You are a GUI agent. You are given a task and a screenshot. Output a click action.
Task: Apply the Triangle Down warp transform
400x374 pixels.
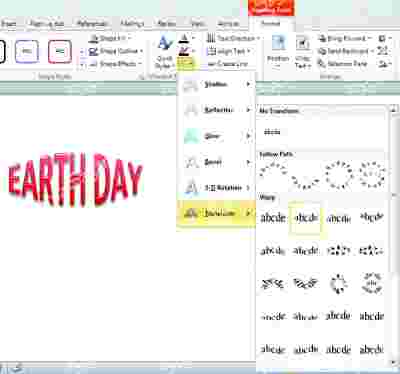[372, 218]
